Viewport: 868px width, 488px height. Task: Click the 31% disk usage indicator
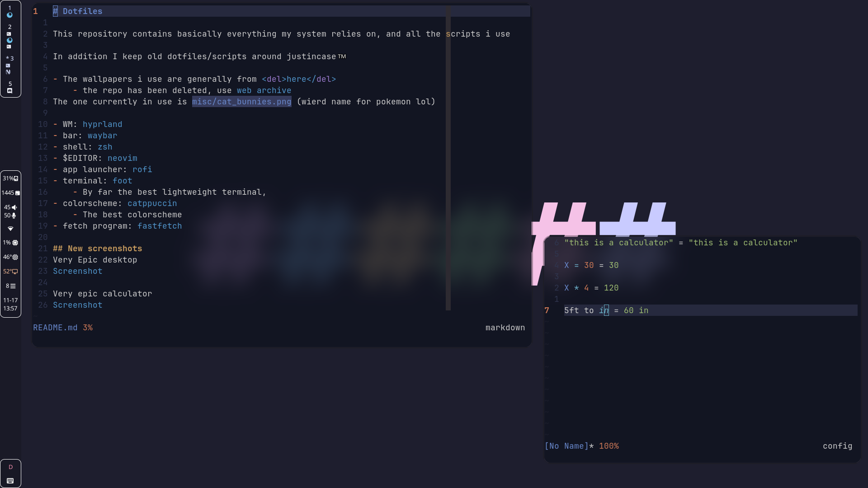[10, 178]
